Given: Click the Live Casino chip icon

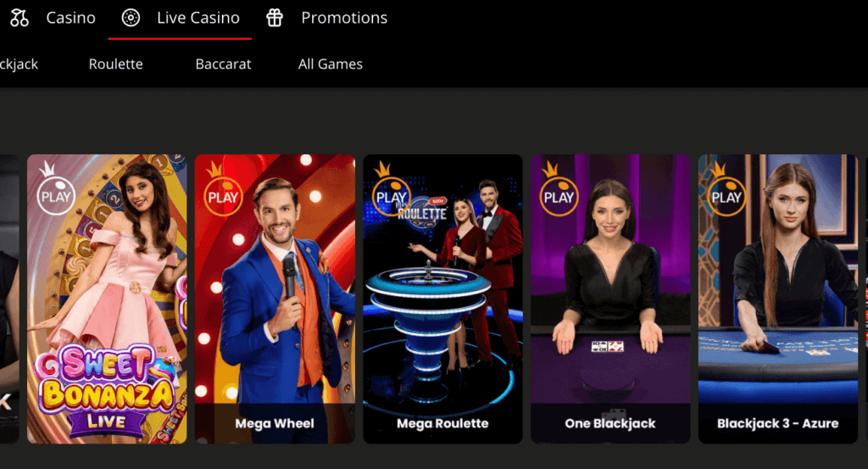Looking at the screenshot, I should point(131,18).
